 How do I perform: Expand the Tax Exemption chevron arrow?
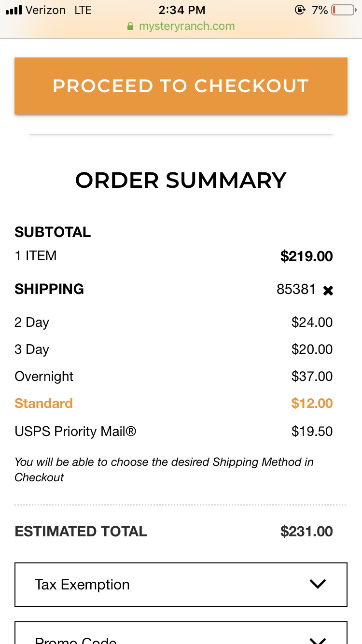[318, 584]
